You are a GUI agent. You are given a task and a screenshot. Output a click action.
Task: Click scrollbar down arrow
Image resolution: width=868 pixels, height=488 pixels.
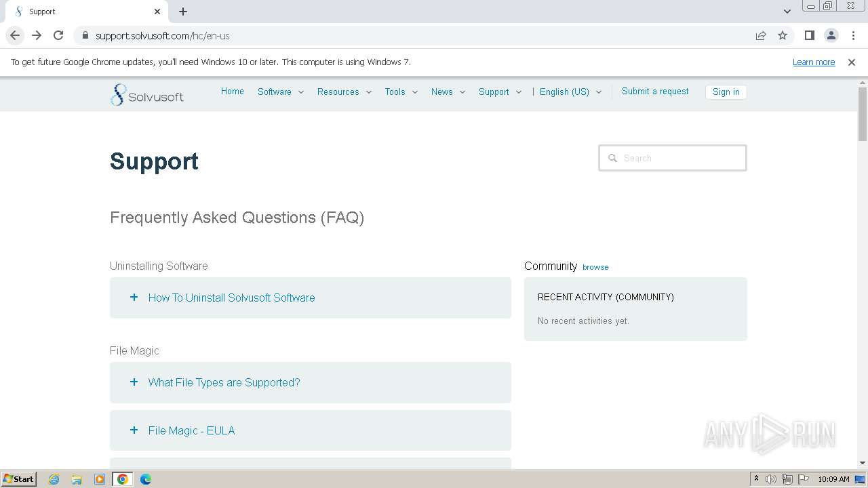point(863,463)
